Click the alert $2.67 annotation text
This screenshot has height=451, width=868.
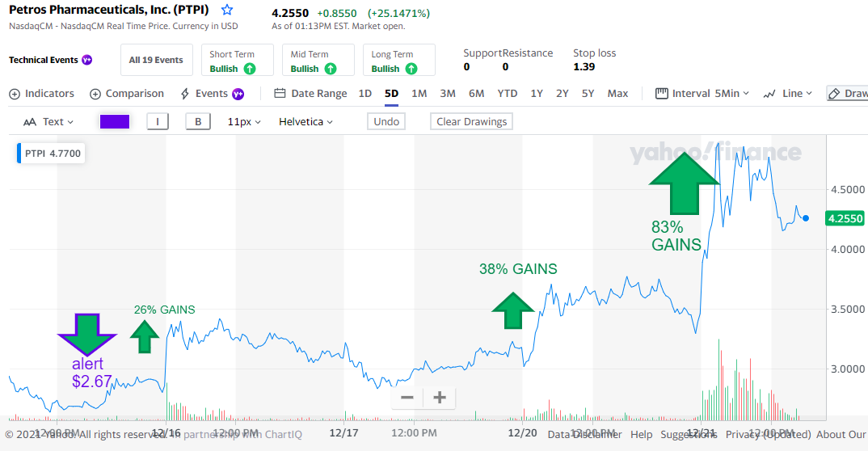coord(92,373)
